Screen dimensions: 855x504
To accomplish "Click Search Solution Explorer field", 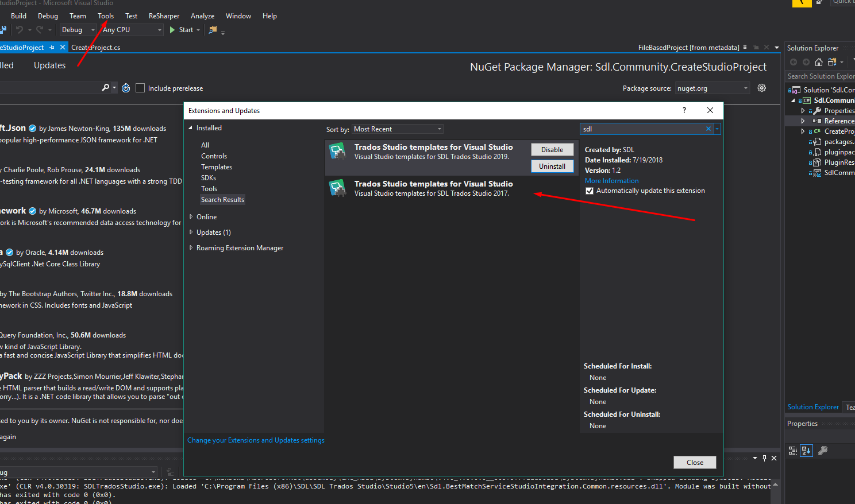I will coord(820,76).
